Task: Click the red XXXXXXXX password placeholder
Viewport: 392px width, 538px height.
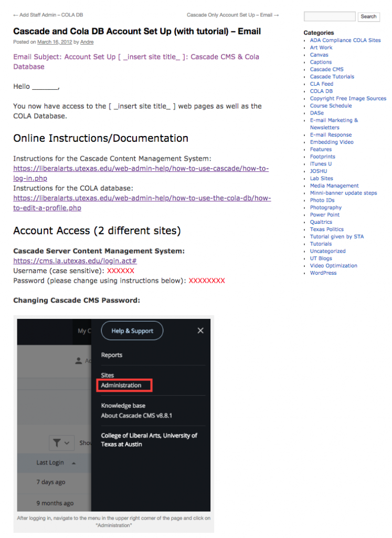Action: 207,281
